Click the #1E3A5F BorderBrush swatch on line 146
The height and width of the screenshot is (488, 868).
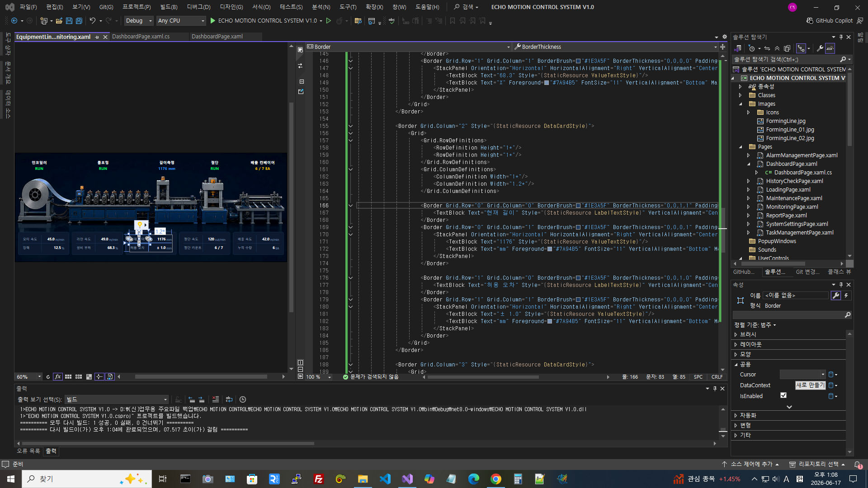click(578, 61)
